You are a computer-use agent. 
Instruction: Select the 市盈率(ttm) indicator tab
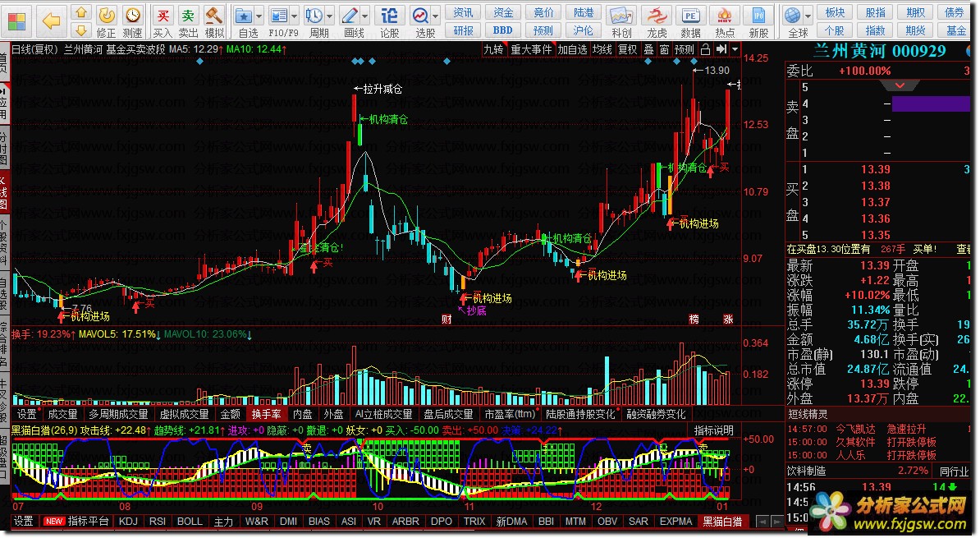click(510, 414)
